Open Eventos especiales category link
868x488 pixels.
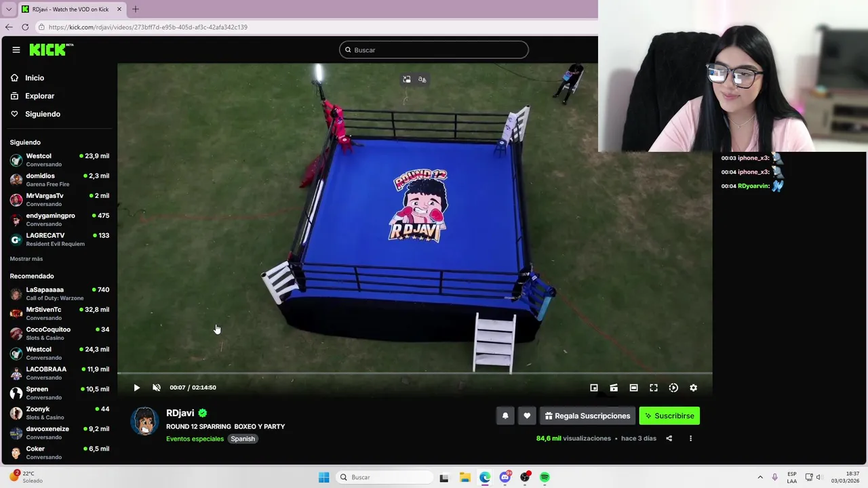point(195,439)
